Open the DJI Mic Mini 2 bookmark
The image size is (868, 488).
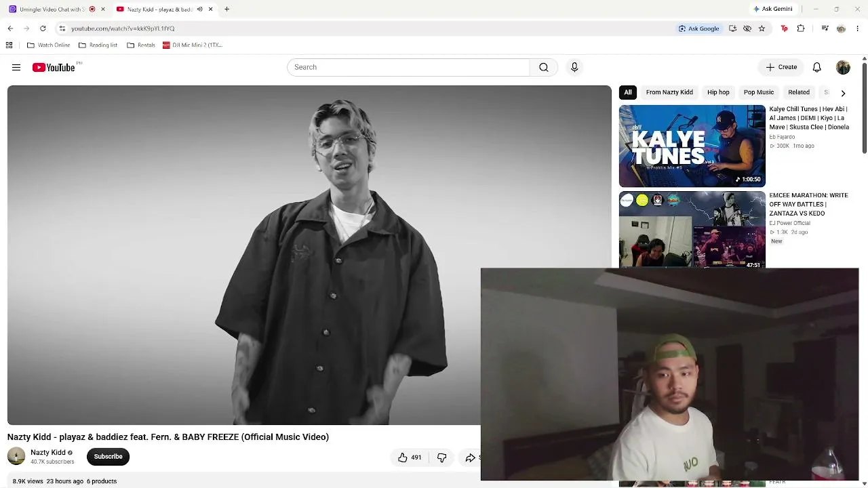pyautogui.click(x=193, y=45)
